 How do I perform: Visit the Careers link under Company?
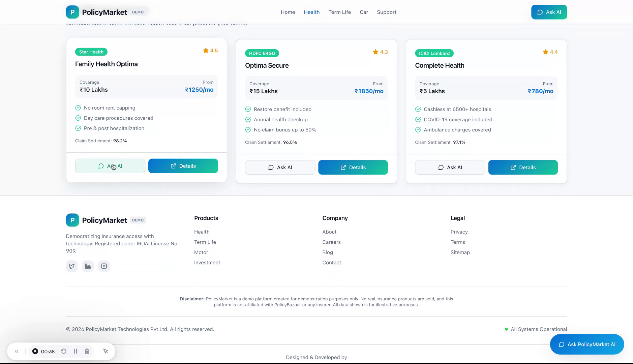(x=331, y=242)
